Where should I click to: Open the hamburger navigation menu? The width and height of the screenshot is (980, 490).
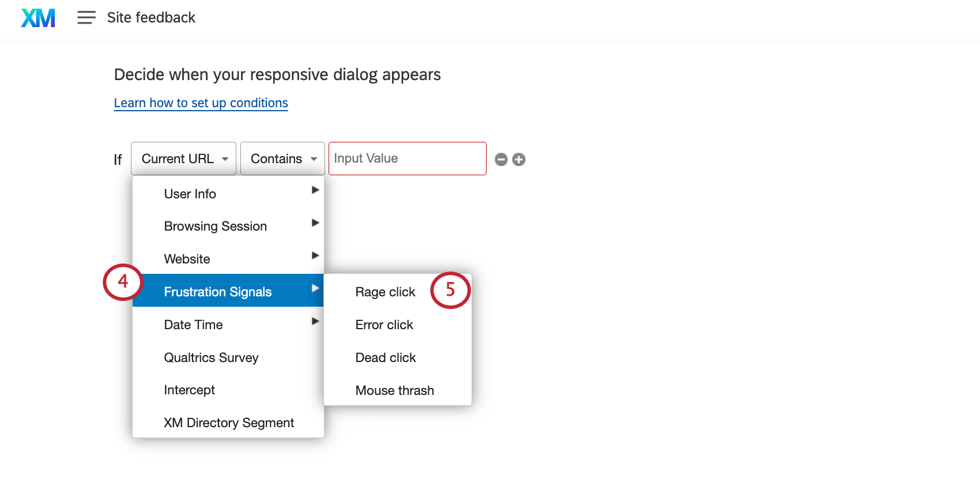tap(86, 18)
